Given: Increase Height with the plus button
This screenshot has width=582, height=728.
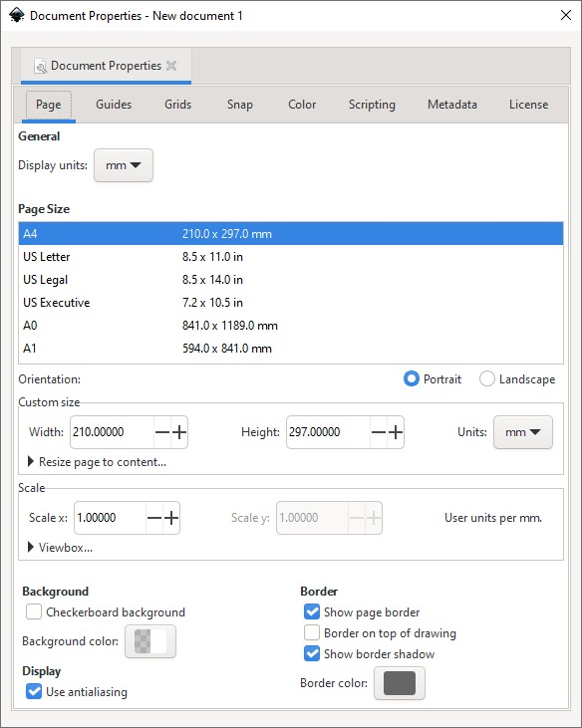Looking at the screenshot, I should (x=396, y=432).
